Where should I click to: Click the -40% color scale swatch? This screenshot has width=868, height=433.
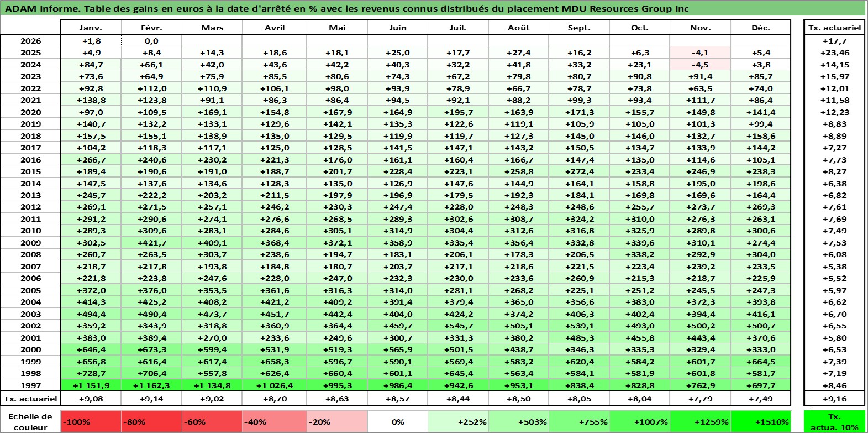[275, 421]
